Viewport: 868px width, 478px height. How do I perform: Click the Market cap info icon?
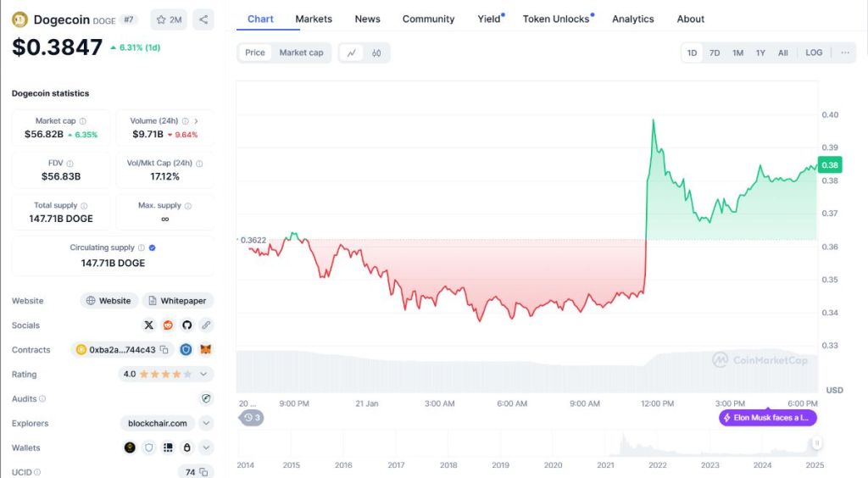coord(82,121)
